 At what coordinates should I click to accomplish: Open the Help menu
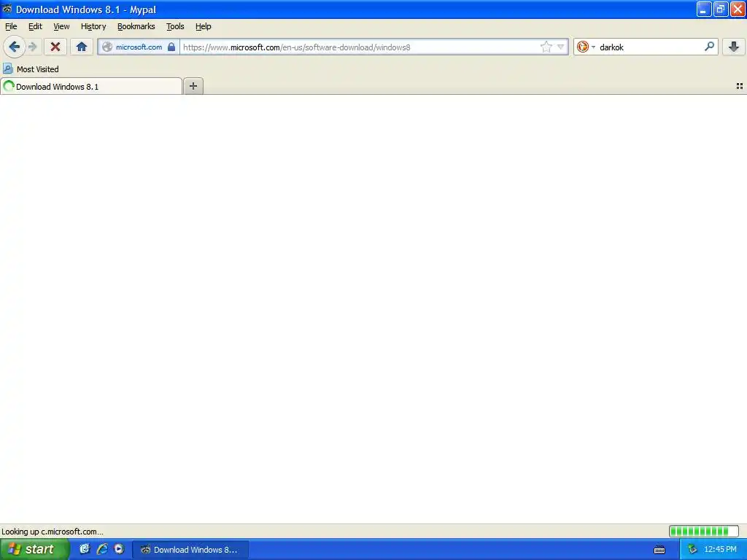(x=204, y=26)
